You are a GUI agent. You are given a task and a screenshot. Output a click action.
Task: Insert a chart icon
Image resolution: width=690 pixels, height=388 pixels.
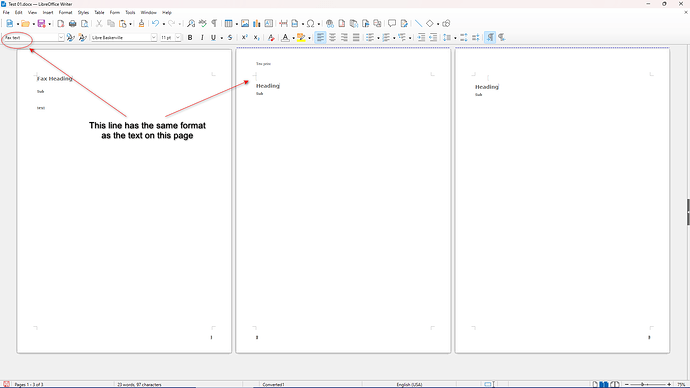coord(257,23)
